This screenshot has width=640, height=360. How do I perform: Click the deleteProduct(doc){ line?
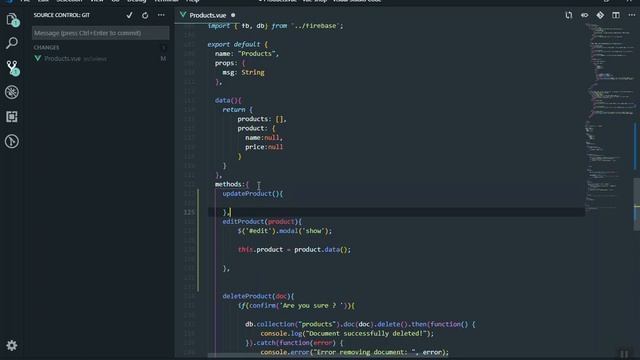click(258, 296)
